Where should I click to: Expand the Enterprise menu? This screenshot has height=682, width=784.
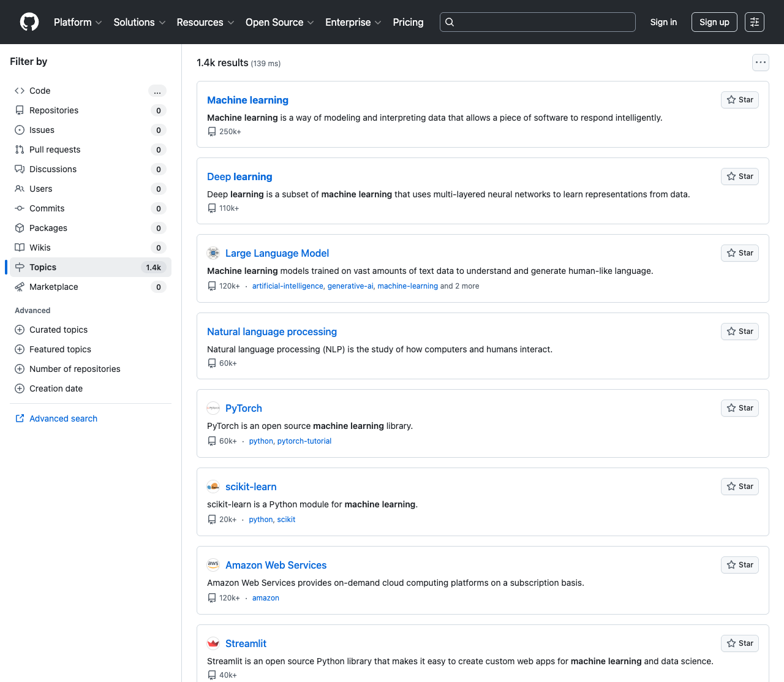[x=353, y=22]
